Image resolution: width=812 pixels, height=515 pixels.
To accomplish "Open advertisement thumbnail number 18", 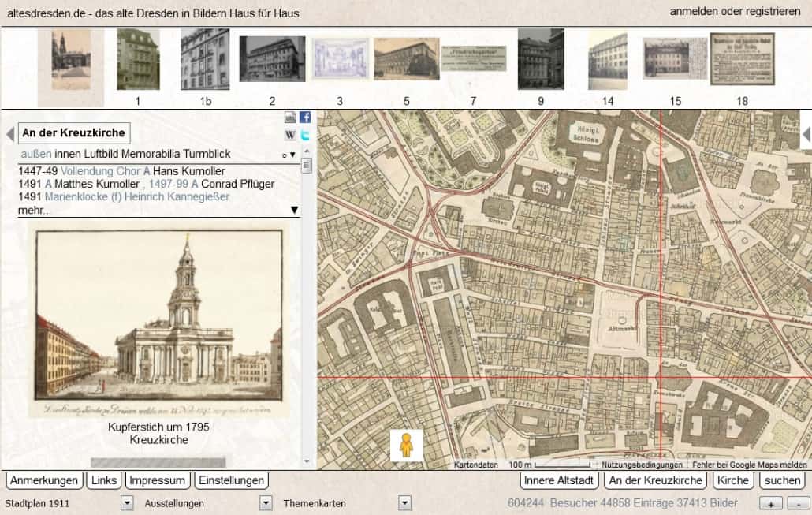I will click(742, 58).
